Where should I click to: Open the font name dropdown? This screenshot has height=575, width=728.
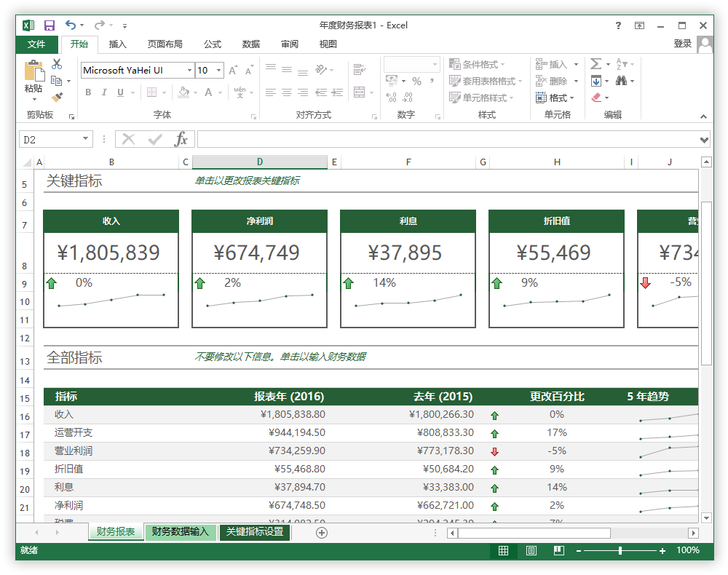click(189, 70)
